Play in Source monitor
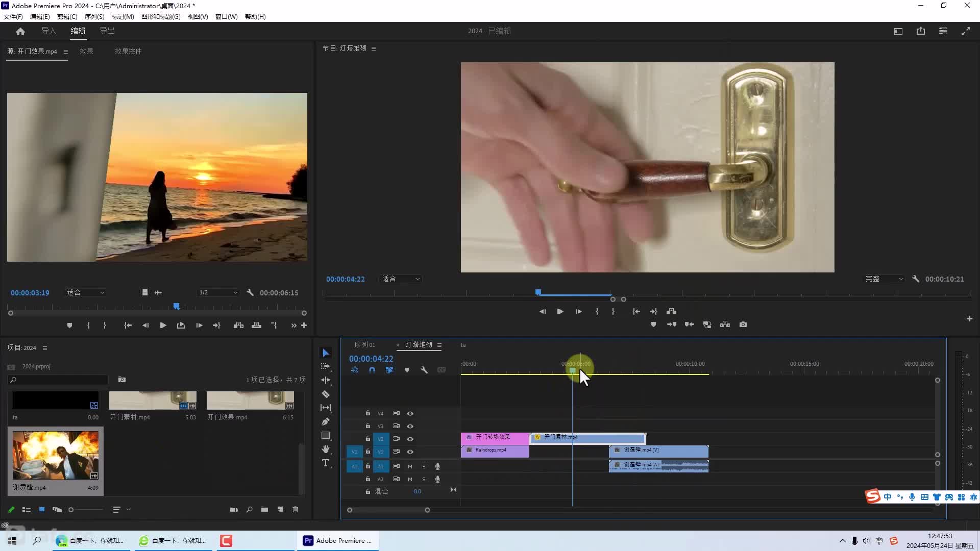The height and width of the screenshot is (551, 980). pos(163,325)
